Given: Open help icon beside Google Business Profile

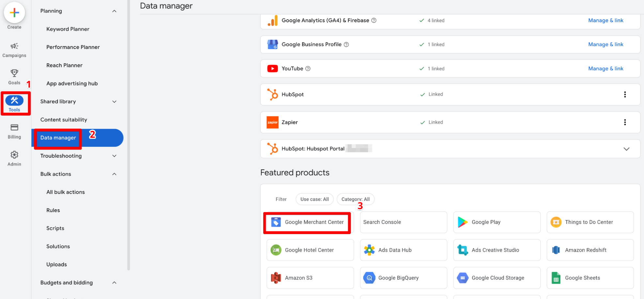Looking at the screenshot, I should pos(346,44).
